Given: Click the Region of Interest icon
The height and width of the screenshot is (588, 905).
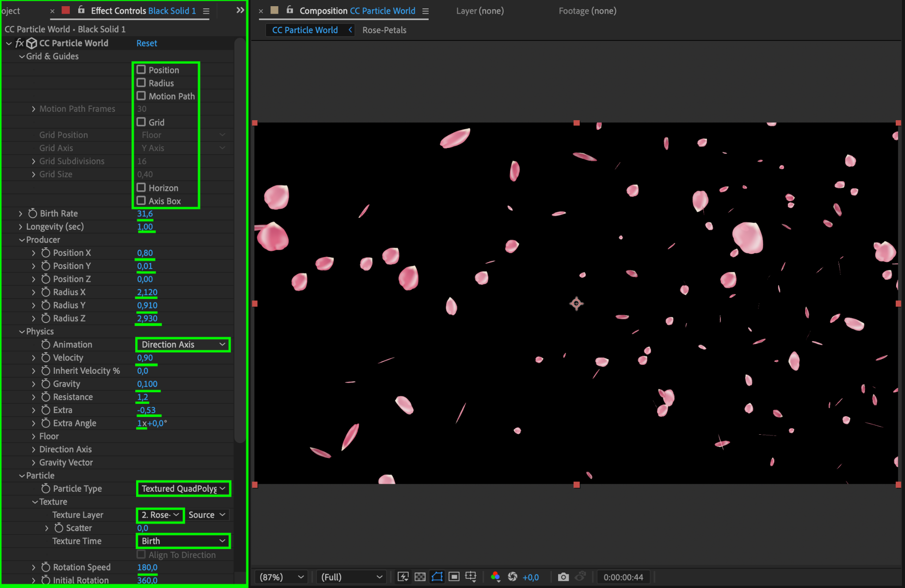Looking at the screenshot, I should (454, 577).
